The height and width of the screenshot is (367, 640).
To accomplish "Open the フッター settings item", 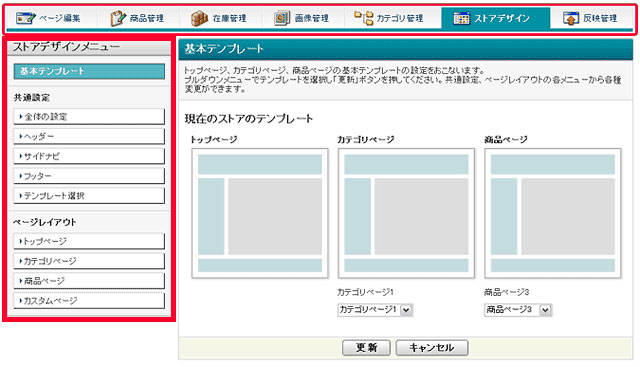I will (89, 176).
